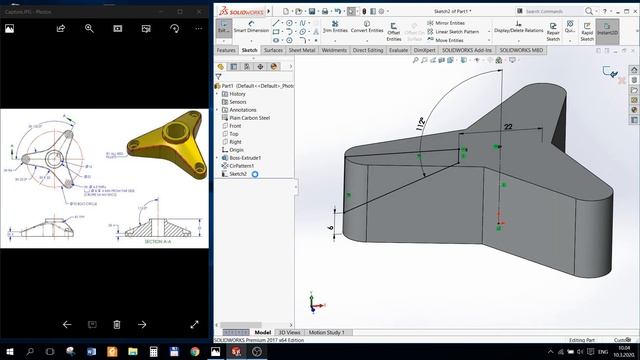Click the Zoom to Fit icon in viewport
This screenshot has height=360, width=640.
pos(415,60)
